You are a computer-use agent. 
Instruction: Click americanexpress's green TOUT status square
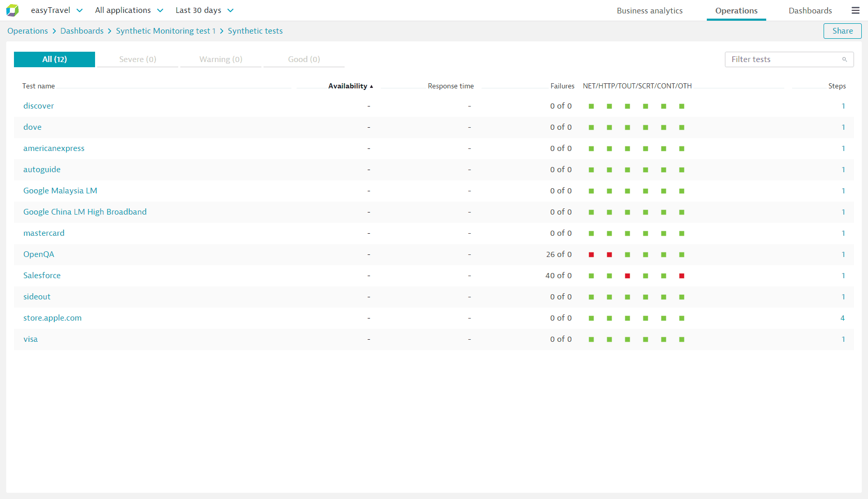click(x=628, y=148)
